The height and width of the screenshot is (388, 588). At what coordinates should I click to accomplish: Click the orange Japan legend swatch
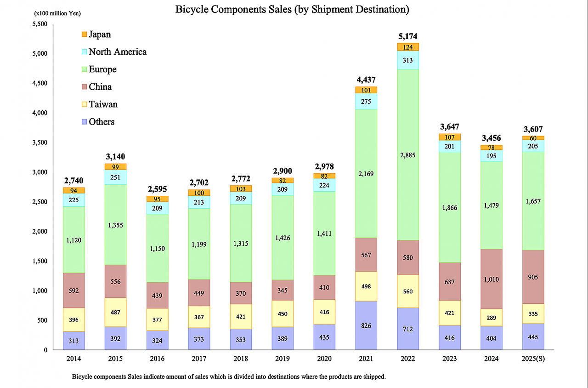pos(84,34)
